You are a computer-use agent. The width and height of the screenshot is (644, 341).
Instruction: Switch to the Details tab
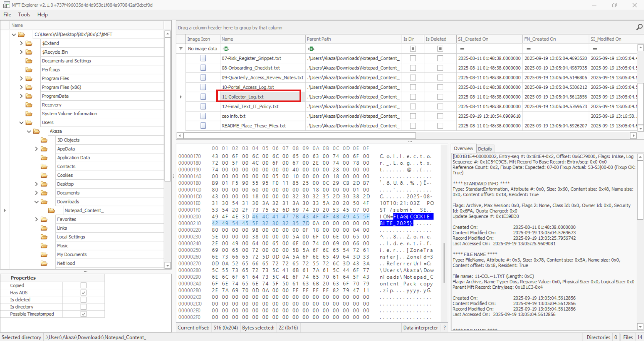485,149
